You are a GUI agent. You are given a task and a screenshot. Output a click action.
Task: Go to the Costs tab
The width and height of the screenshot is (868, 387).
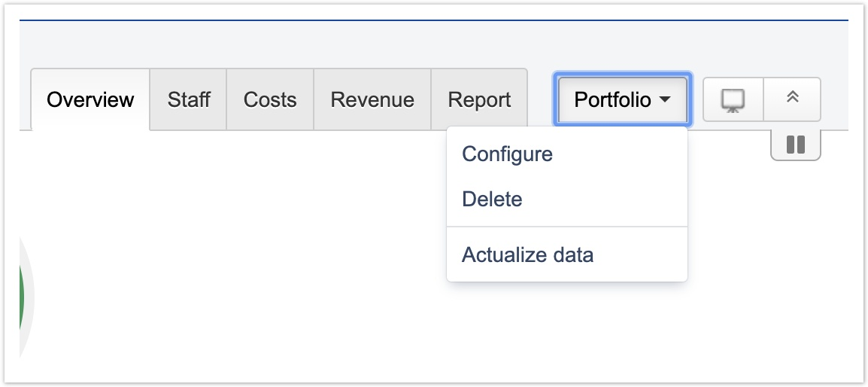pos(270,100)
